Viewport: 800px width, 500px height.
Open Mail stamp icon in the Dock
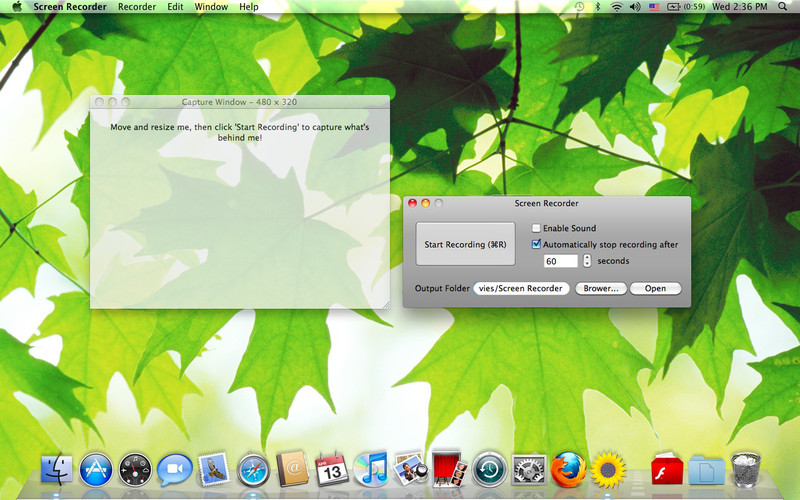tap(213, 469)
